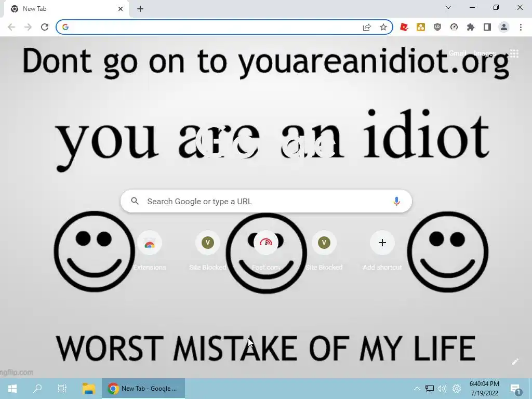Bookmark this tab with the star icon
532x399 pixels.
[x=383, y=27]
